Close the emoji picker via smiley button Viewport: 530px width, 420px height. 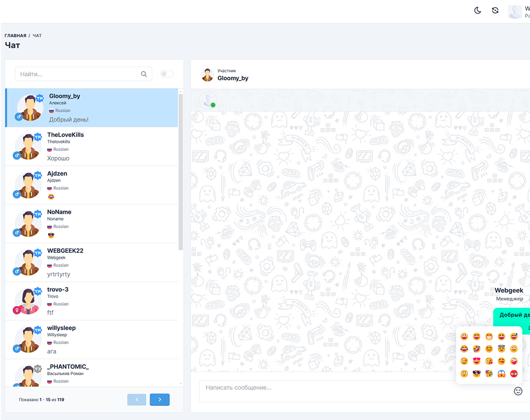518,391
